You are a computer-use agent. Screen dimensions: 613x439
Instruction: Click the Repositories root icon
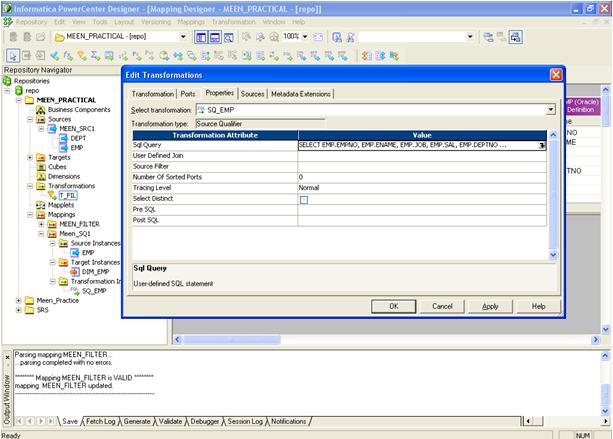click(9, 81)
